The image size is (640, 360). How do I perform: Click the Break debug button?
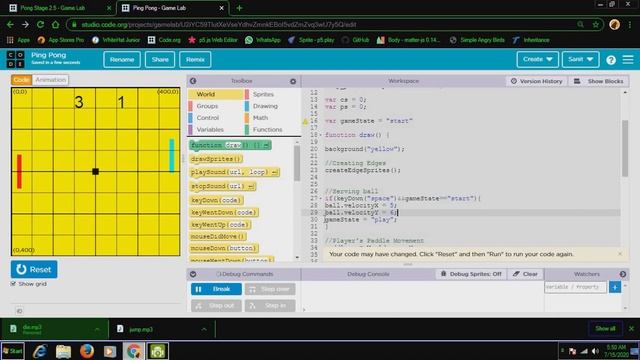point(216,289)
